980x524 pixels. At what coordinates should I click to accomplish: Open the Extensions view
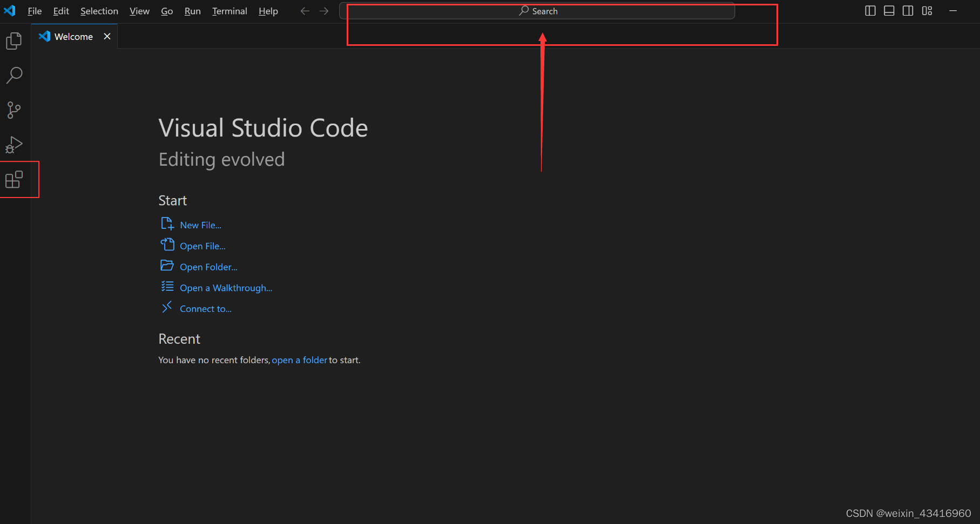tap(14, 179)
